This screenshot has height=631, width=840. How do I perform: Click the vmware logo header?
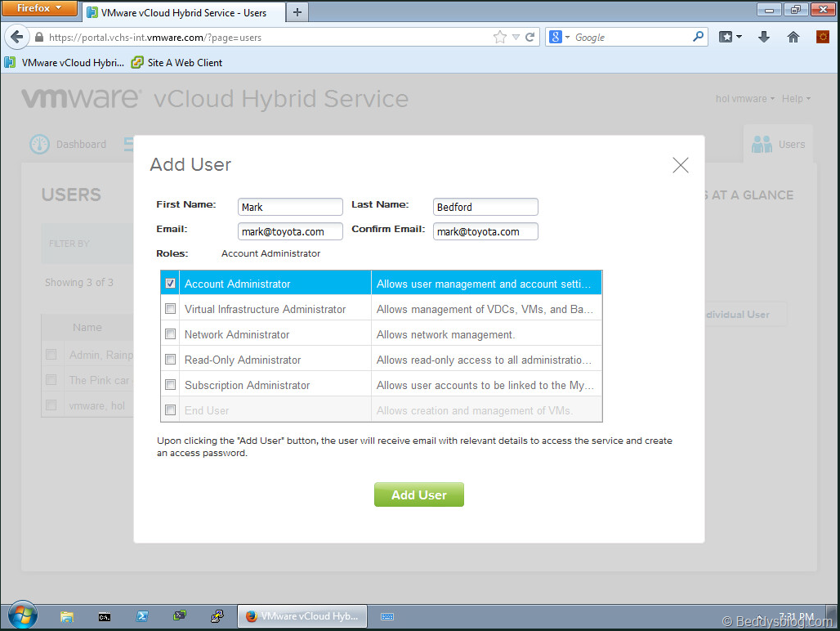81,98
